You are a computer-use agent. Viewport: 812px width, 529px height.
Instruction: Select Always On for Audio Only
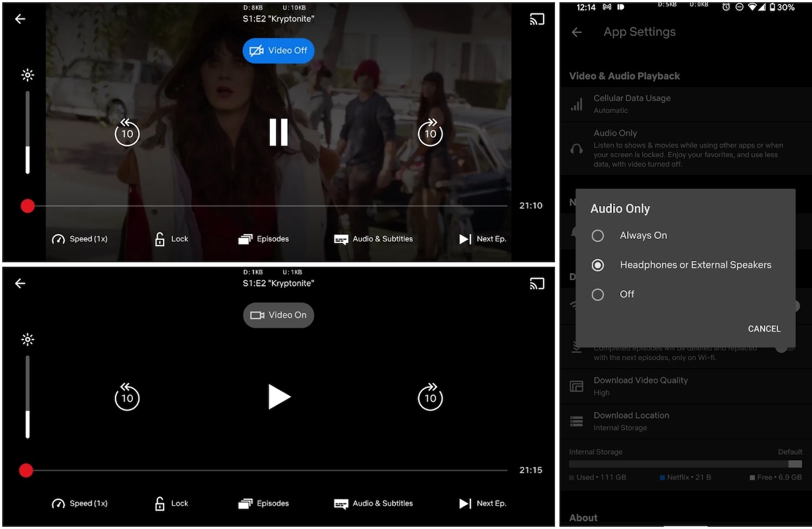point(597,235)
